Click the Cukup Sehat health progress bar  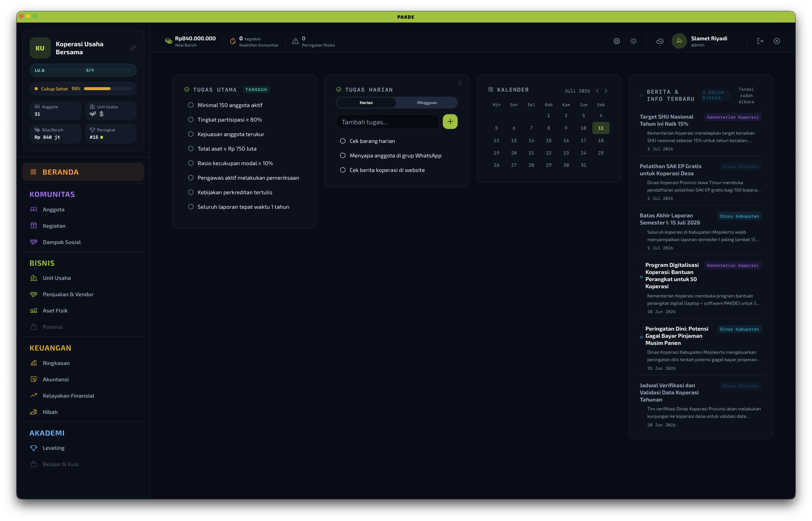(108, 89)
